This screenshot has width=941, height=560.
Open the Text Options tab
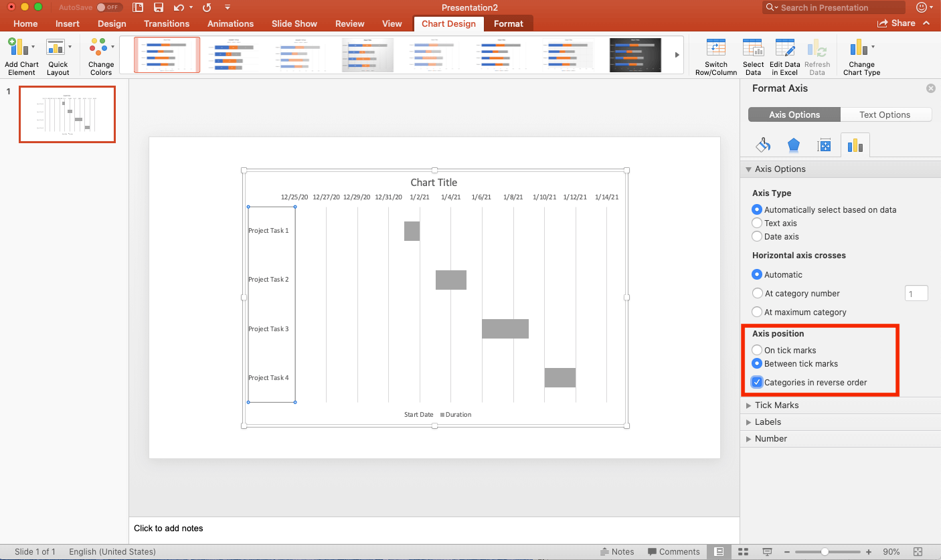click(885, 114)
